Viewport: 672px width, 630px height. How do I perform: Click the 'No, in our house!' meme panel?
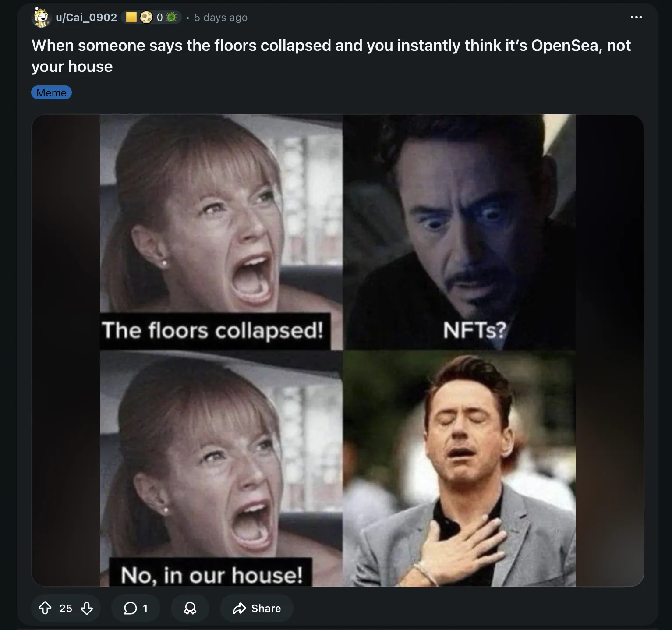coord(221,469)
